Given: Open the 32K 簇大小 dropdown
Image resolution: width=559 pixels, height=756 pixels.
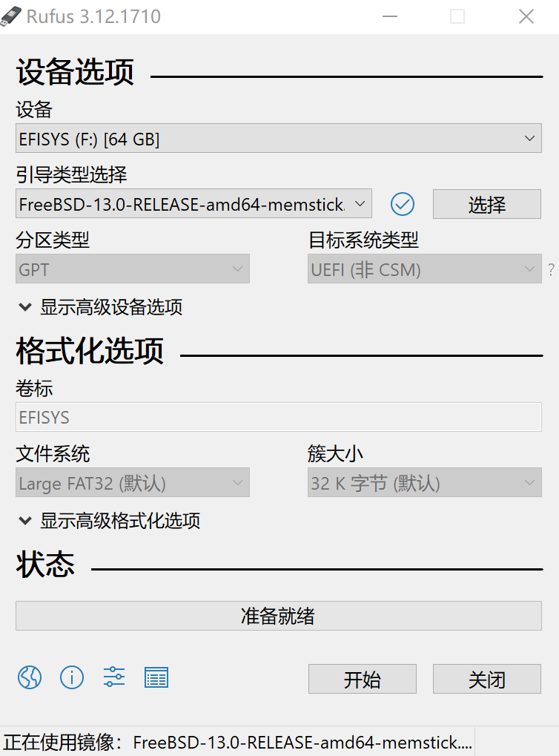Looking at the screenshot, I should click(x=424, y=482).
